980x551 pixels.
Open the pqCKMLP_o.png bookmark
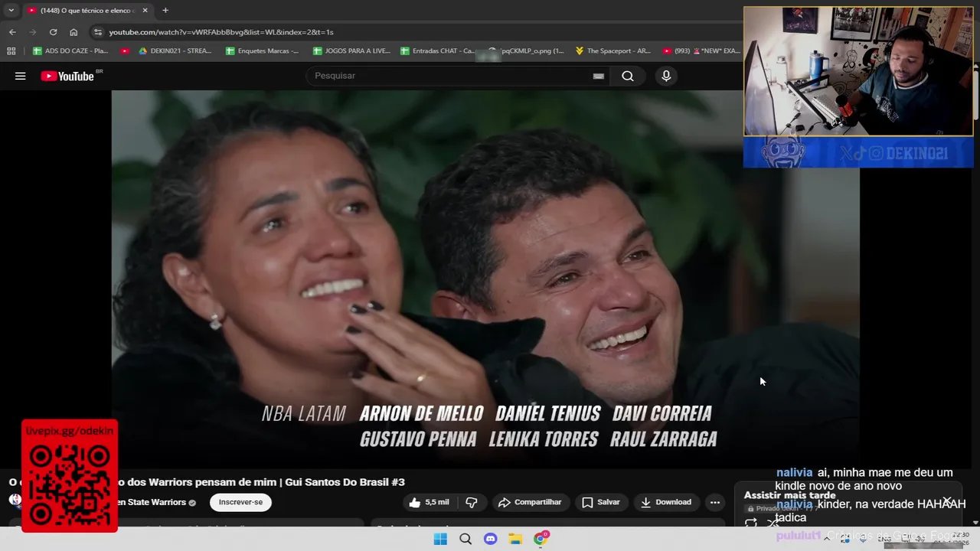[x=527, y=51]
